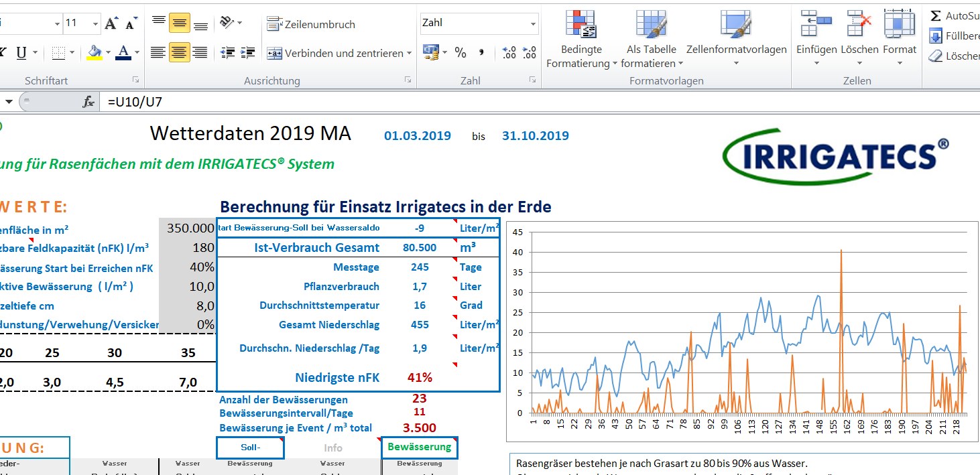This screenshot has width=980, height=475.
Task: Open the text orientation tool
Action: pyautogui.click(x=227, y=23)
